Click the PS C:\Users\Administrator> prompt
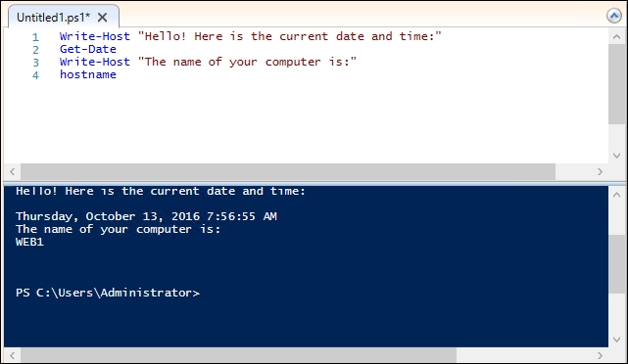The image size is (628, 364). [x=108, y=293]
